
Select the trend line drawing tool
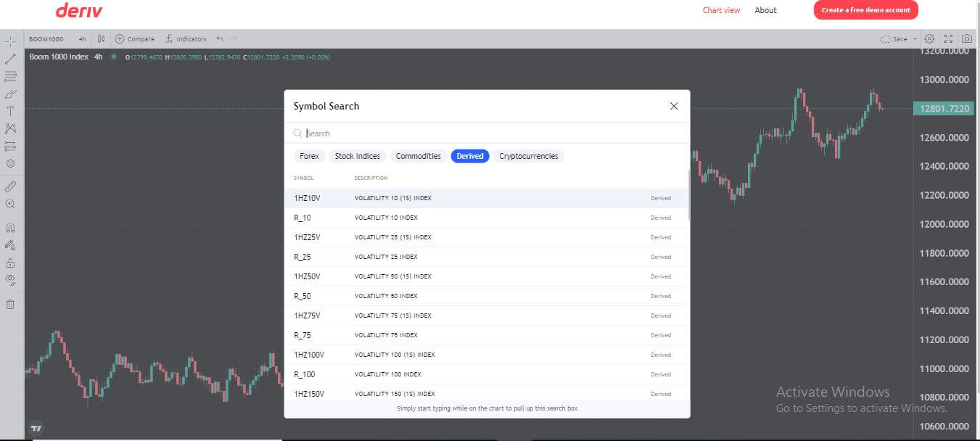[11, 59]
